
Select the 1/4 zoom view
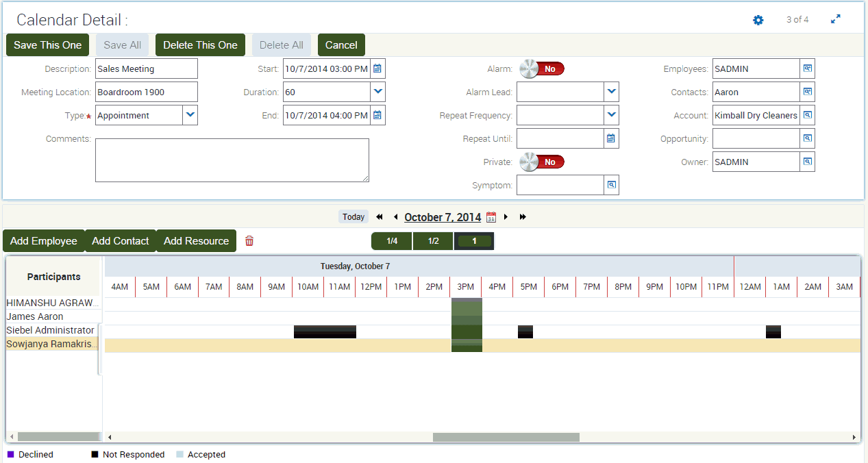(x=392, y=240)
